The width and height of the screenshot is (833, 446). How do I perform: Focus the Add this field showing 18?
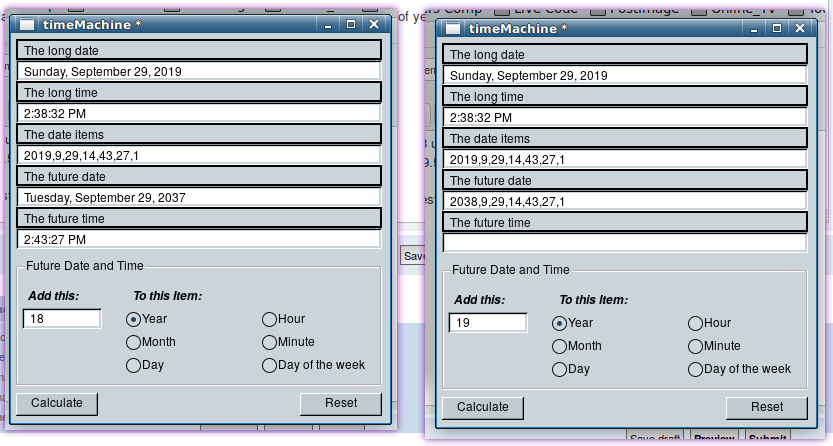tap(62, 319)
